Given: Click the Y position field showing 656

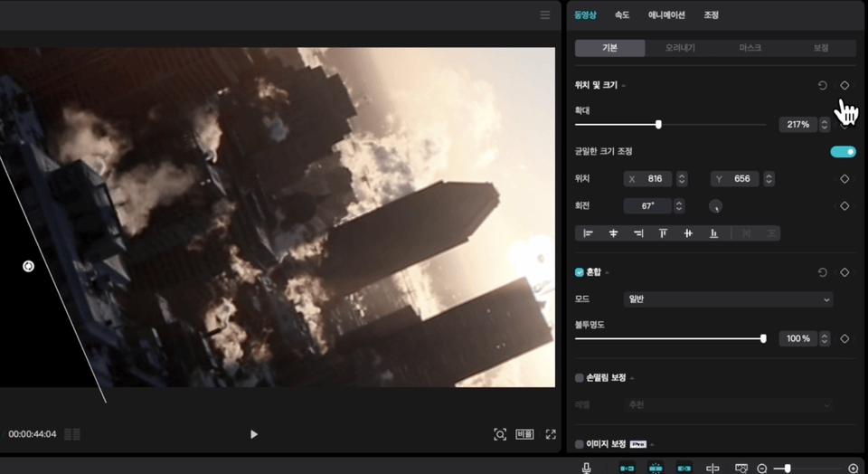Looking at the screenshot, I should (734, 179).
